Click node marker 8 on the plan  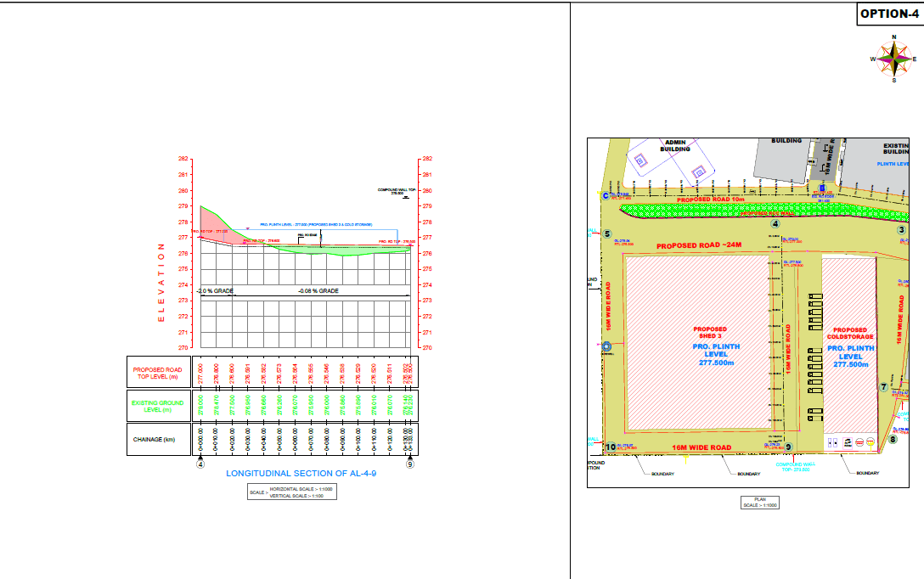pyautogui.click(x=893, y=439)
